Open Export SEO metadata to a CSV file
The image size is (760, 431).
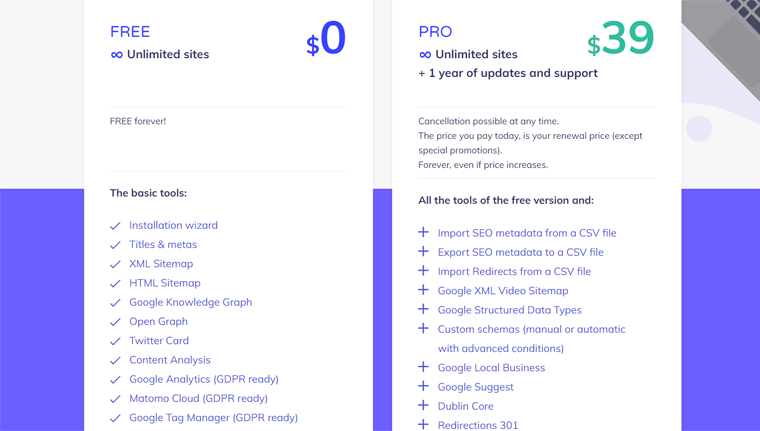pyautogui.click(x=521, y=252)
